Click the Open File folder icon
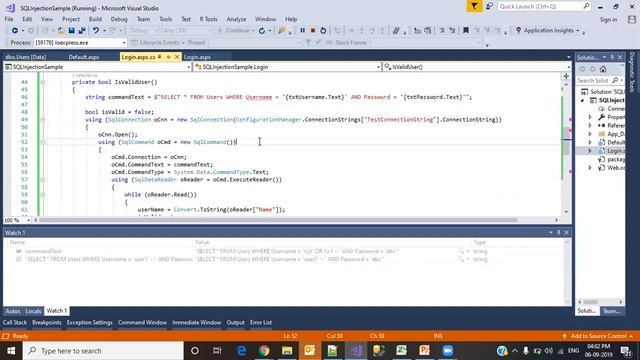Screen dimensions: 640x360 [x=61, y=31]
